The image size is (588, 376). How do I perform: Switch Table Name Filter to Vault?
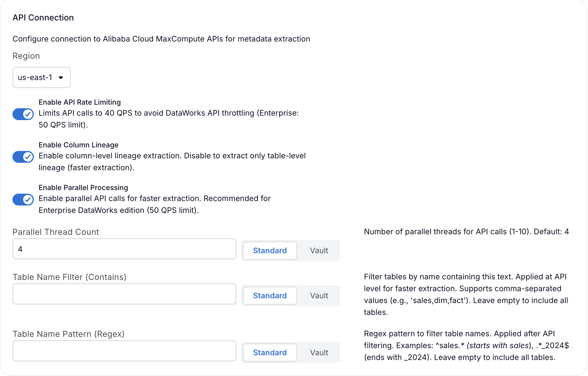pyautogui.click(x=319, y=296)
